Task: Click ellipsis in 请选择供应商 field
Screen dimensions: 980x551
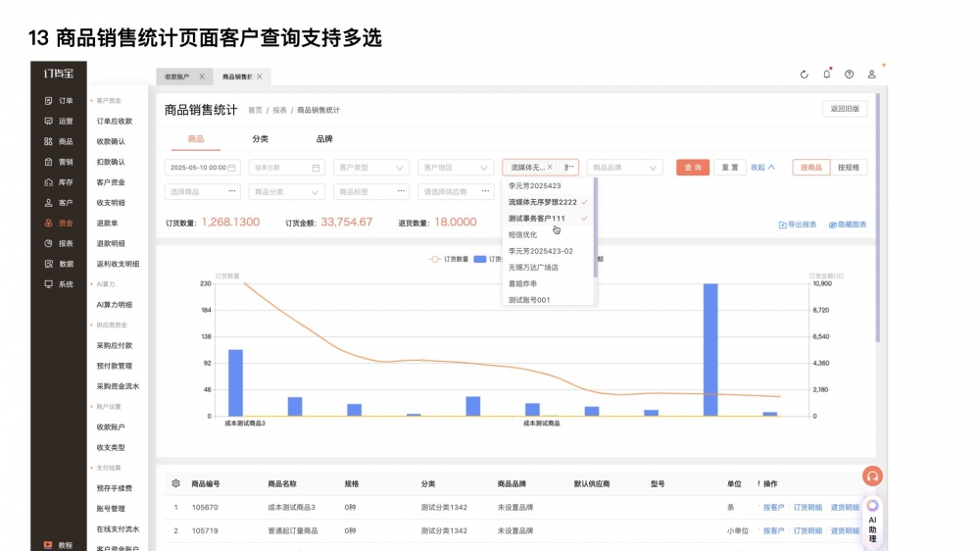Action: coord(486,191)
